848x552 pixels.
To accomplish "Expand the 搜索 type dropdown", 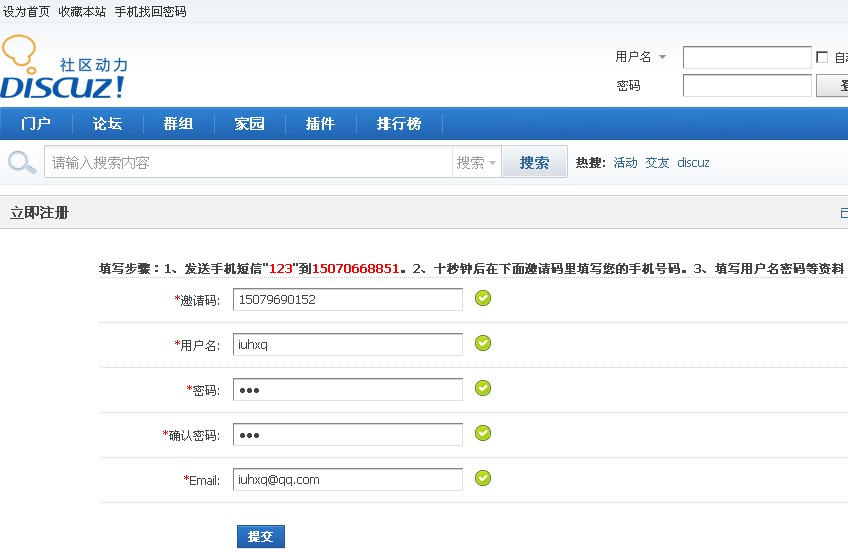I will pyautogui.click(x=476, y=162).
